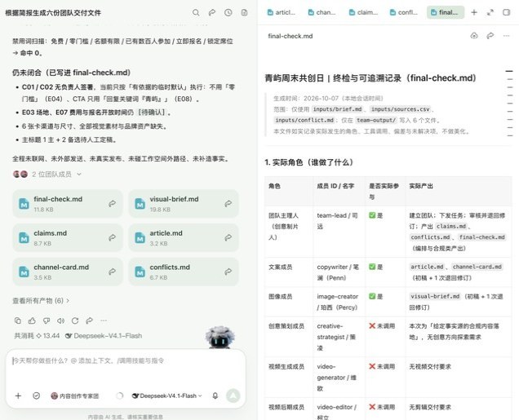Open more actions under the response
The image size is (519, 420).
(x=104, y=321)
